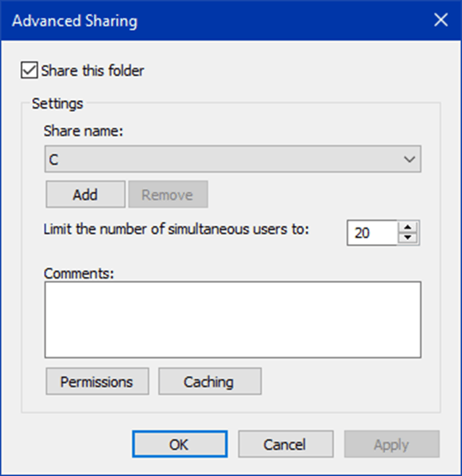Cancel the Advanced Sharing dialog
Viewport: 462px width, 476px height.
(285, 444)
